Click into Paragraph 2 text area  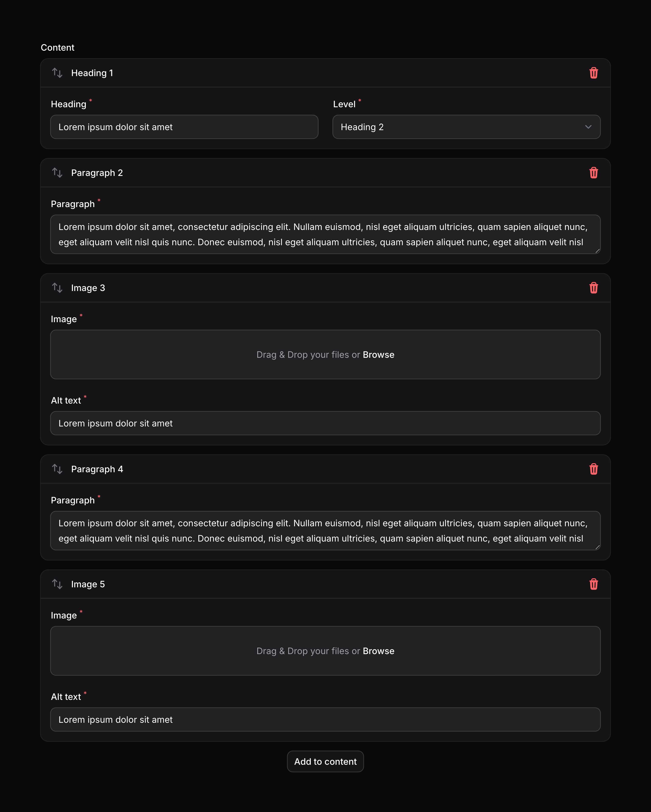[325, 234]
